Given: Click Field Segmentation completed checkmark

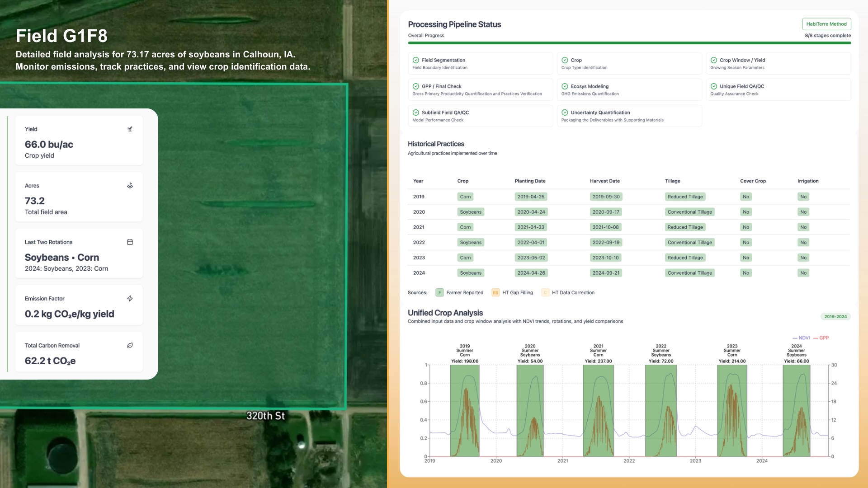Looking at the screenshot, I should tap(415, 60).
